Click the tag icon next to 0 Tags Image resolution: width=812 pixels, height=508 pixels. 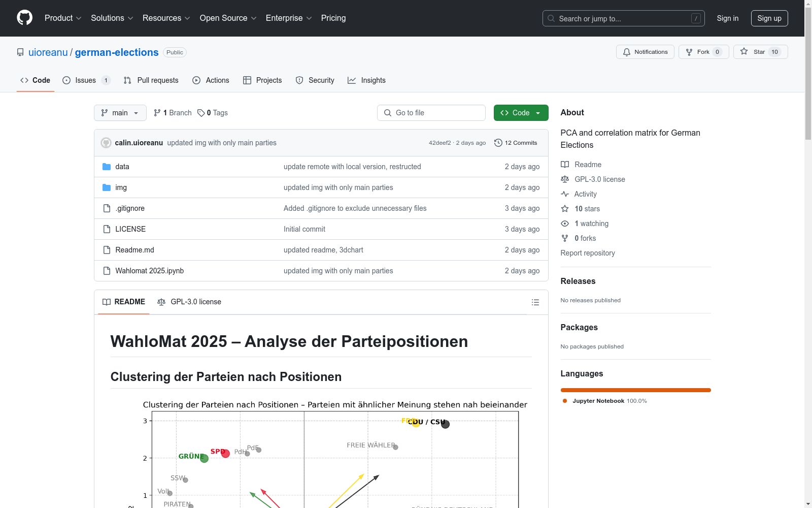click(201, 113)
